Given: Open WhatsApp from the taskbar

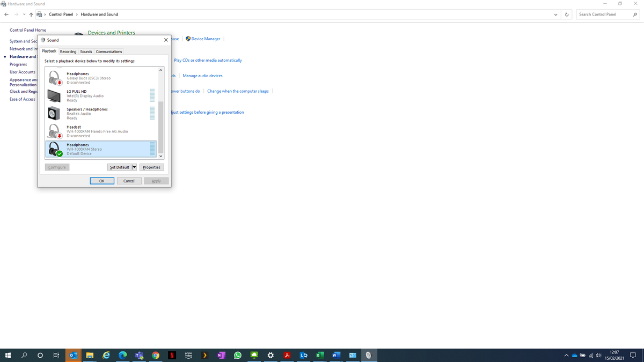Looking at the screenshot, I should (x=238, y=355).
